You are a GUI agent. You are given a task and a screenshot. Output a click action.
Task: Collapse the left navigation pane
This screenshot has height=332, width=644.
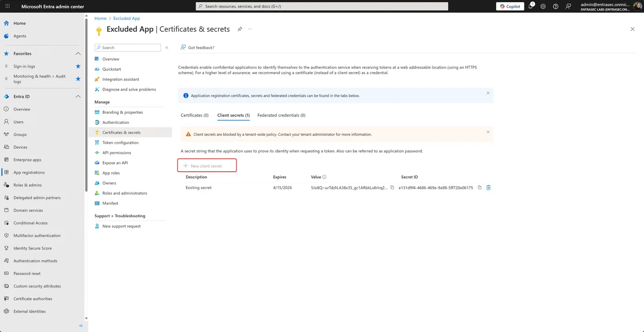[x=81, y=326]
